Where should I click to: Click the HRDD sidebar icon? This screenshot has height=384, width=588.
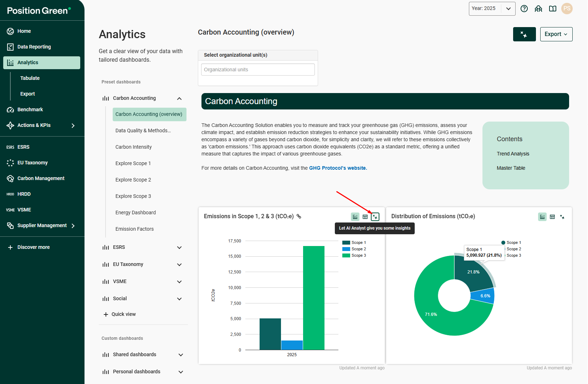click(x=10, y=194)
